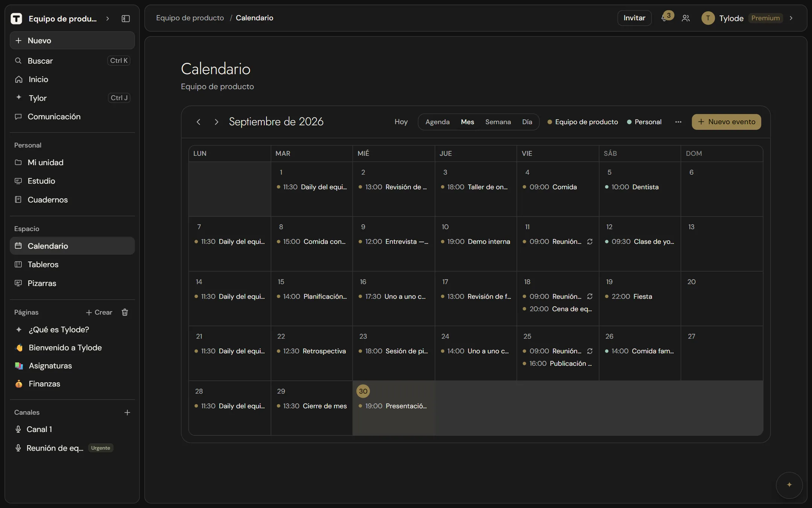
Task: Open Canal 1 voice channel
Action: tap(72, 429)
